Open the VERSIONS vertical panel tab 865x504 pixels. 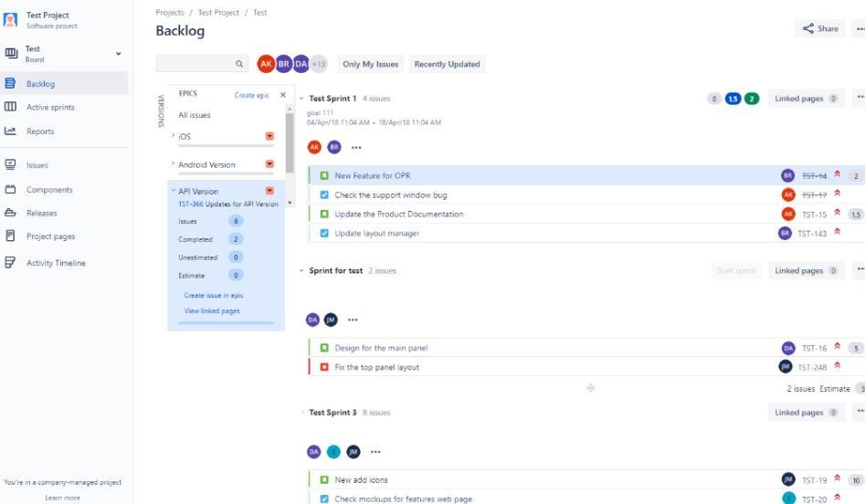point(161,110)
